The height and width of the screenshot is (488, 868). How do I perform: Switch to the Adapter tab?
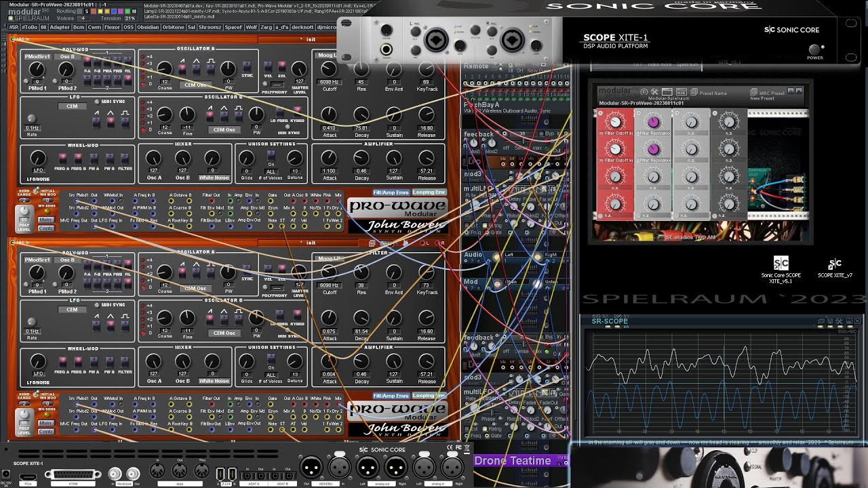tap(60, 27)
